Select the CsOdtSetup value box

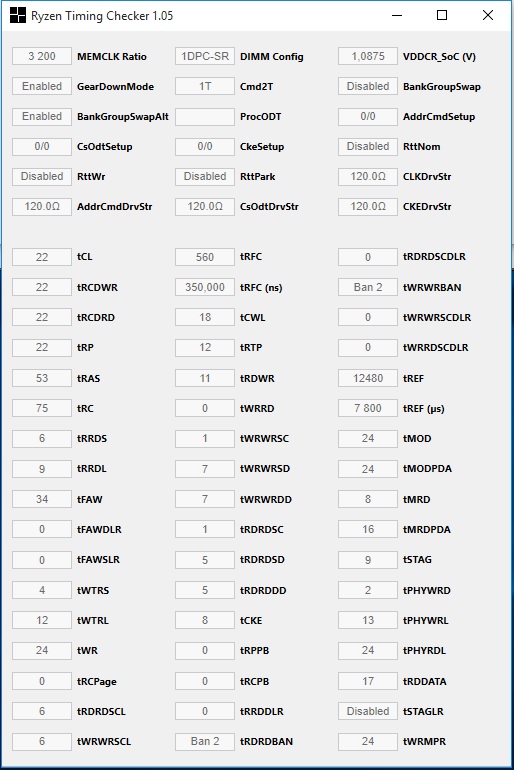pyautogui.click(x=42, y=146)
